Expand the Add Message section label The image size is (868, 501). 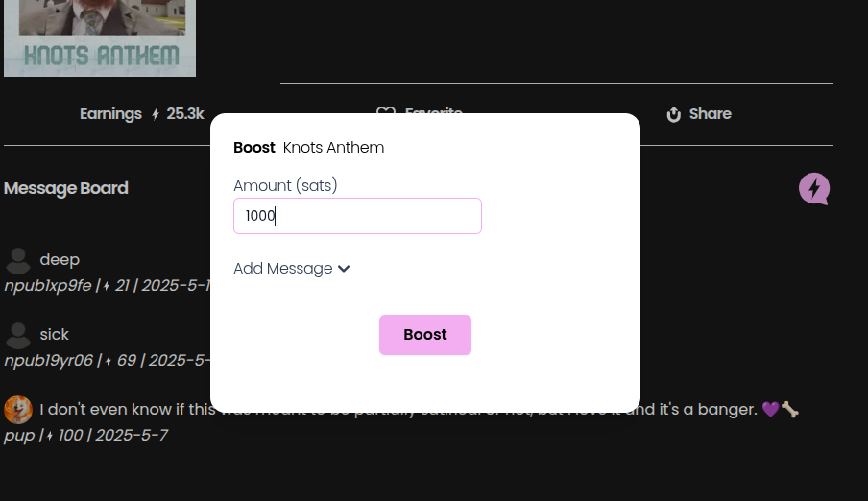tap(282, 269)
